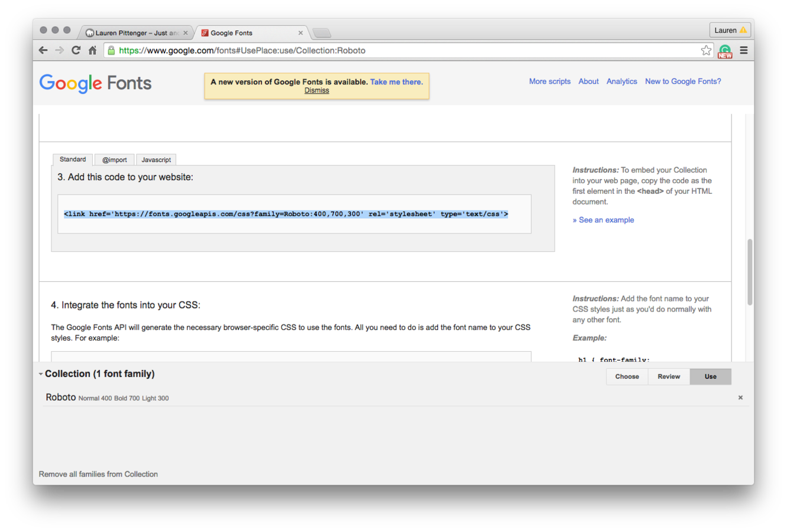Click the green secure padlock icon
This screenshot has width=787, height=532.
point(111,50)
